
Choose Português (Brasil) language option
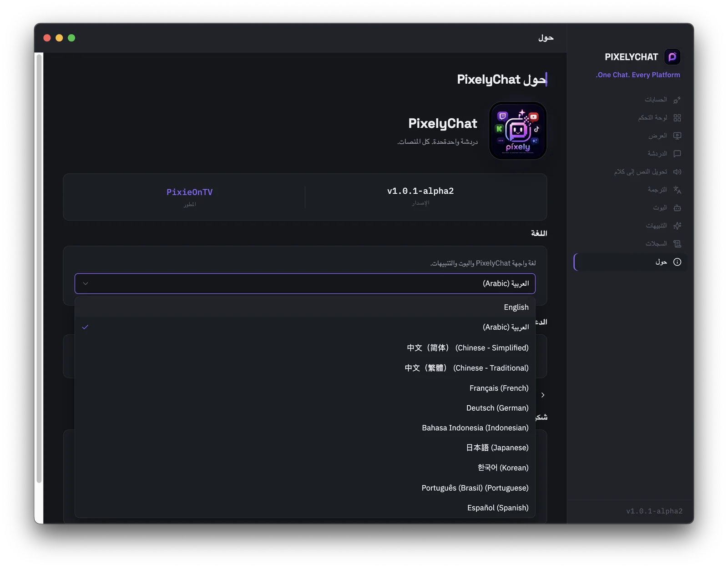305,488
